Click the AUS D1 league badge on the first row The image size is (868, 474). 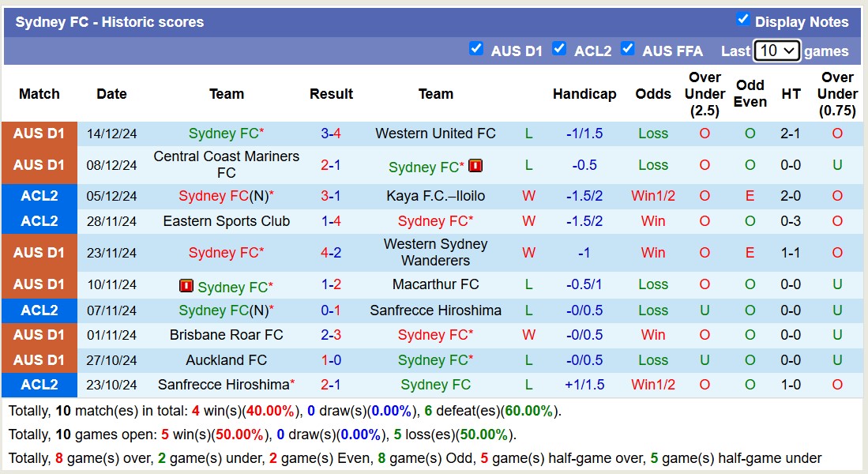click(39, 133)
